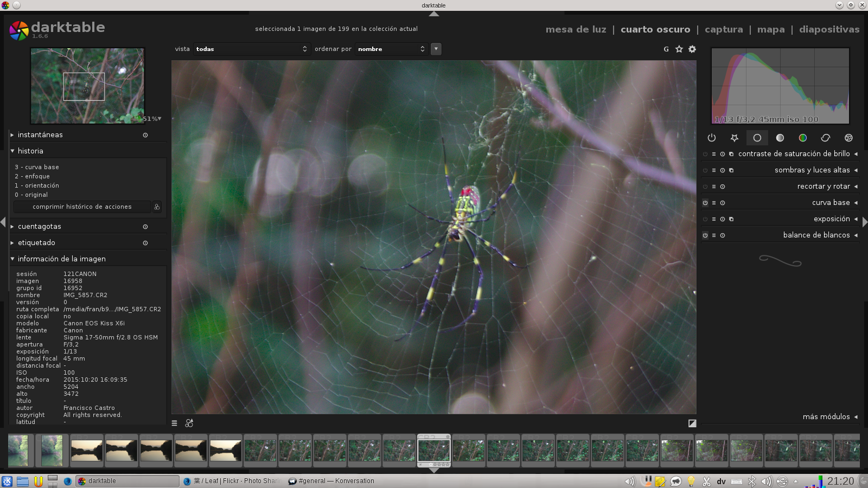This screenshot has height=488, width=868.
Task: Enable contraste de saturación de brillo module
Action: pos(705,154)
